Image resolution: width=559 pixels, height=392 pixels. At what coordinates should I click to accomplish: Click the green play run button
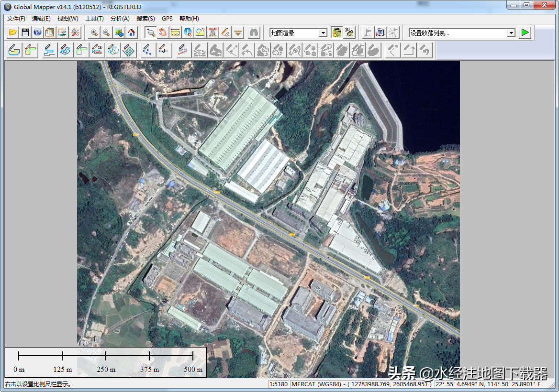[x=525, y=33]
